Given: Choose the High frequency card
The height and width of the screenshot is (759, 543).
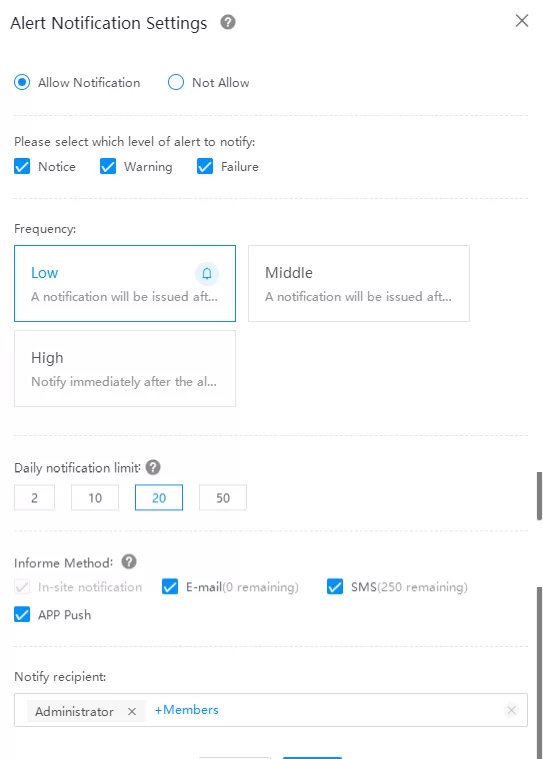Looking at the screenshot, I should click(125, 368).
